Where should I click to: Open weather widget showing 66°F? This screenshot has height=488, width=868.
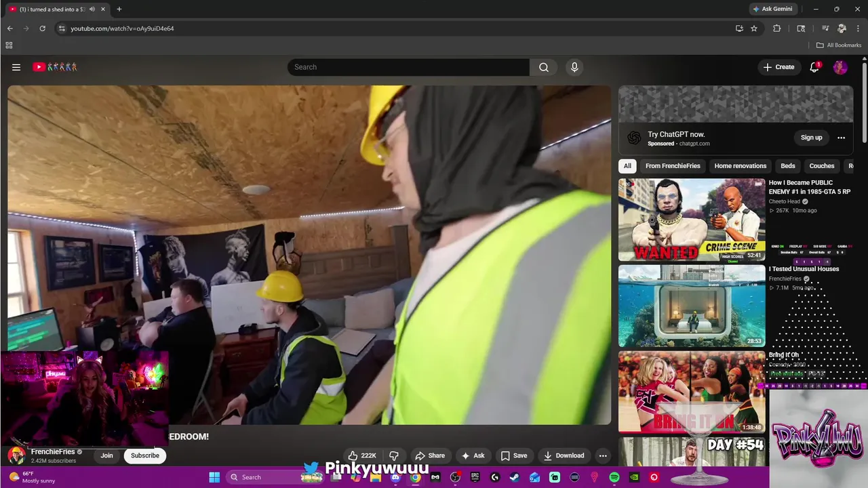click(31, 477)
